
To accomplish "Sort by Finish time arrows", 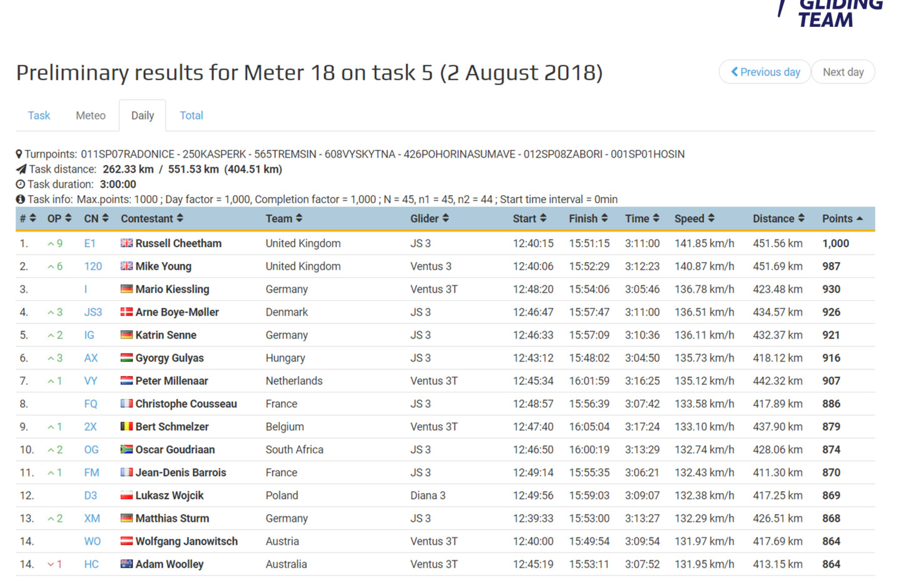I will coord(604,218).
